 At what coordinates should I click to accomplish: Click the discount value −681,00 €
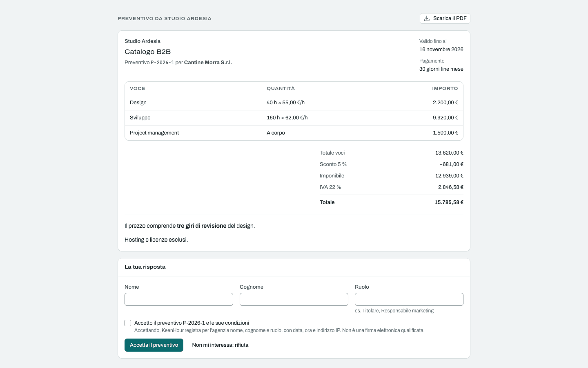point(452,164)
